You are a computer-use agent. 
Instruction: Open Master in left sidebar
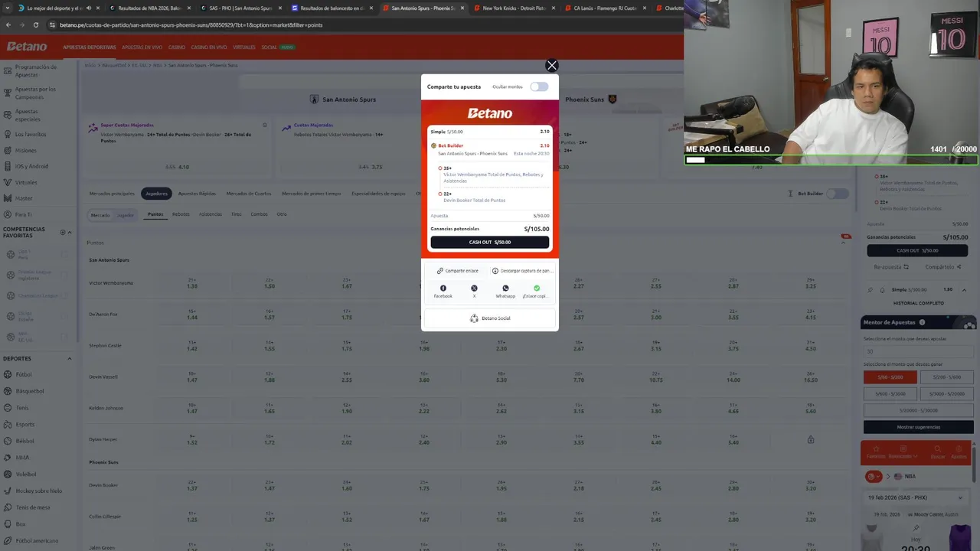tap(24, 198)
